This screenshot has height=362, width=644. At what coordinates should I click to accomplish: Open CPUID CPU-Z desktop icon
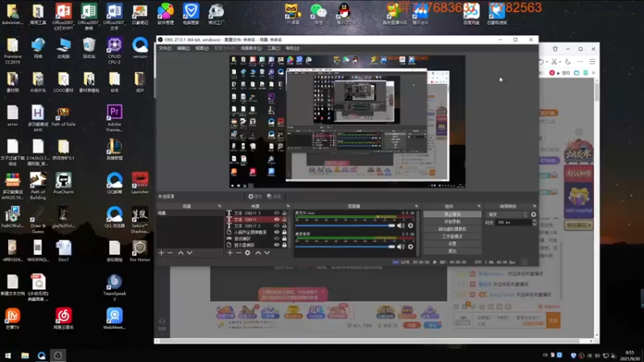[x=114, y=51]
